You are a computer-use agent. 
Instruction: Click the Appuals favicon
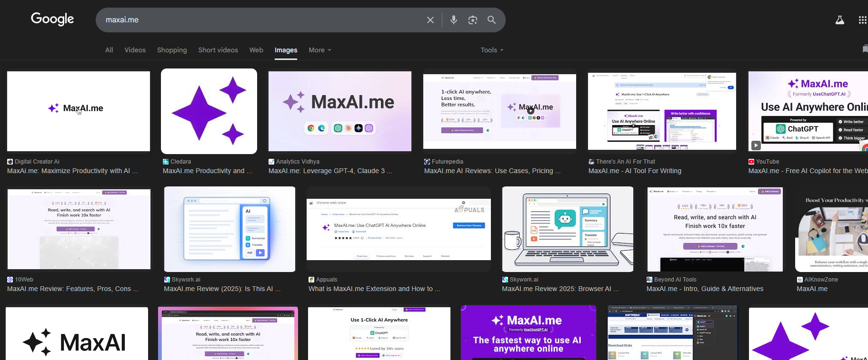pos(311,280)
